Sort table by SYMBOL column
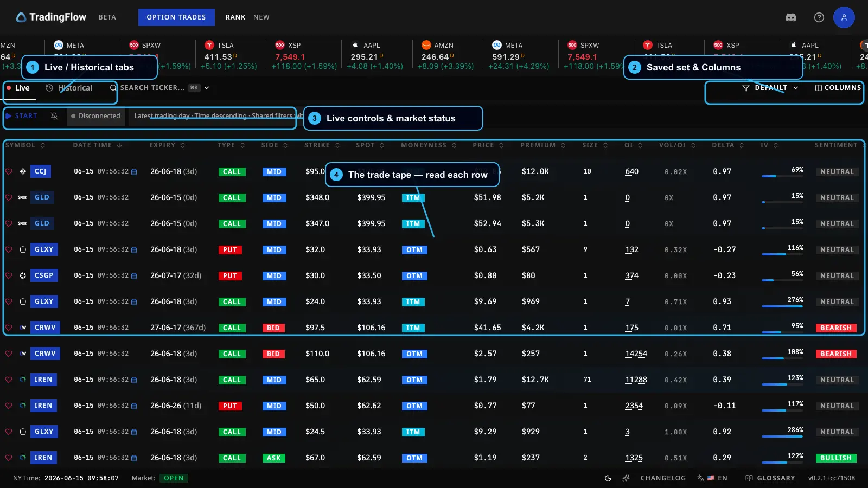The height and width of the screenshot is (488, 868). (25, 145)
